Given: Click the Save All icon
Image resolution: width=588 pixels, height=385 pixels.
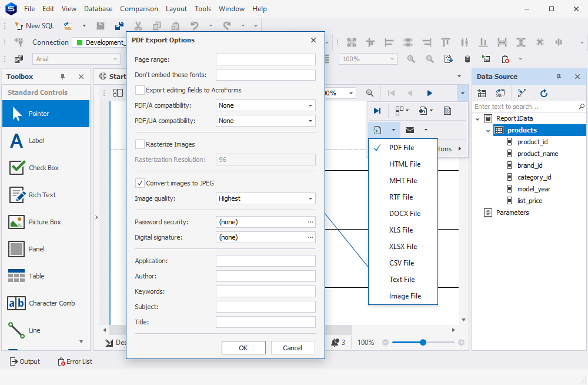Looking at the screenshot, I should click(119, 25).
